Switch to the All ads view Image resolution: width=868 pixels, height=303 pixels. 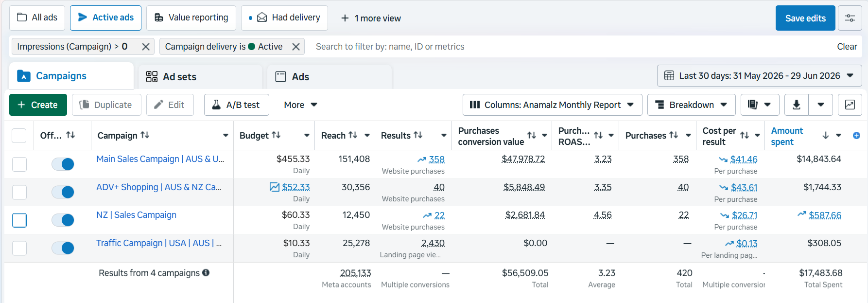coord(37,18)
